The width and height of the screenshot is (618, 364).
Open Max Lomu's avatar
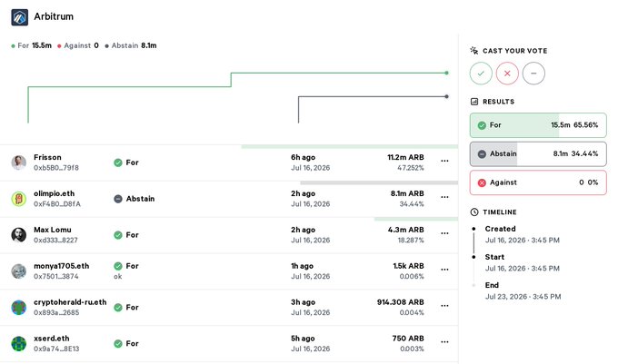[18, 235]
